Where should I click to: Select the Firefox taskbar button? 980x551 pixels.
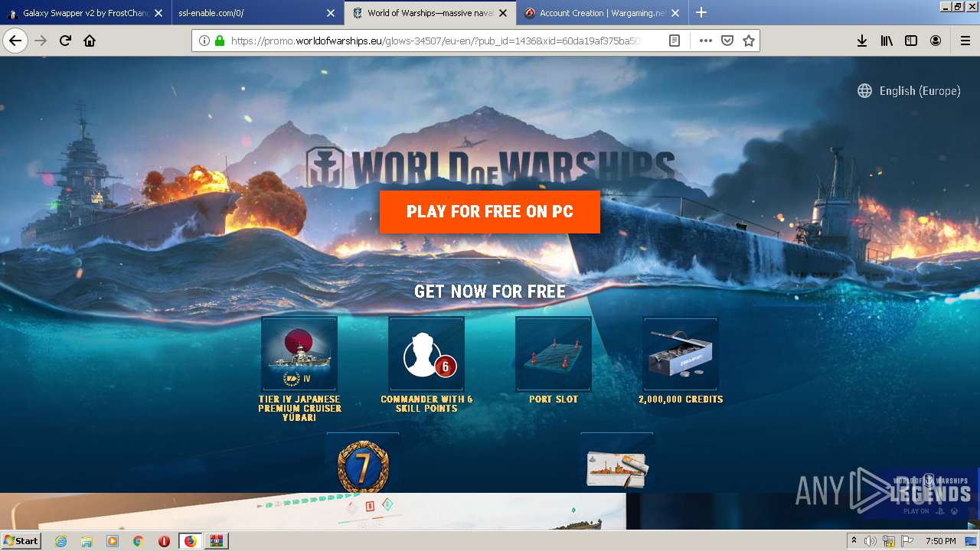coord(190,541)
